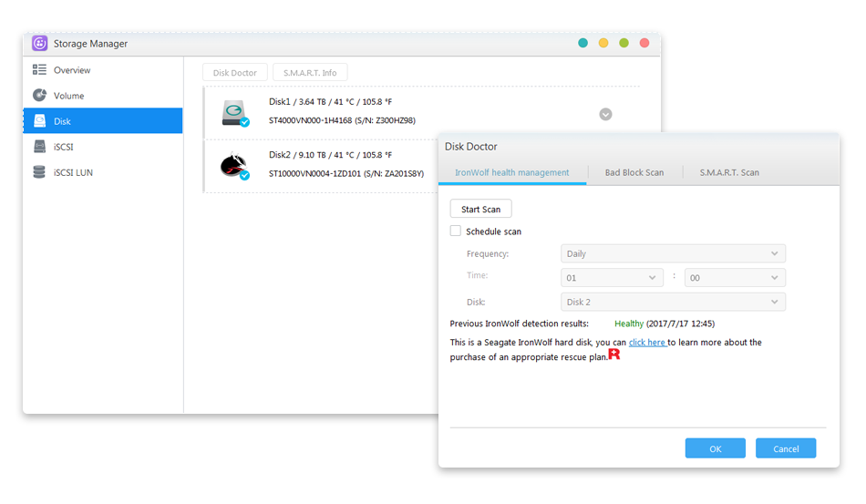Close Storage Manager with red dot
The image size is (866, 504).
(644, 43)
